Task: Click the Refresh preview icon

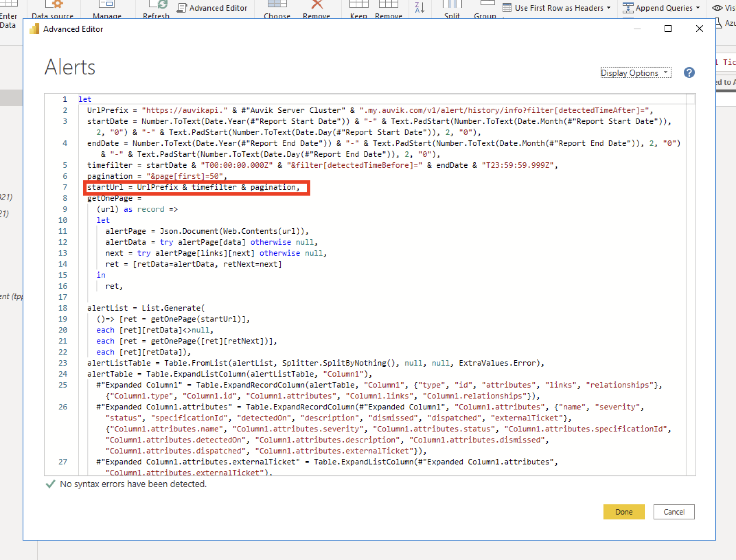Action: click(x=158, y=5)
